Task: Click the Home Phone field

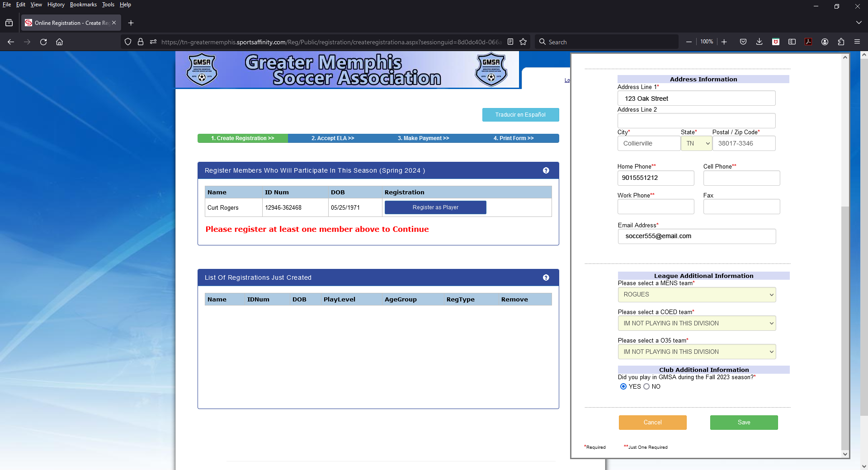Action: pos(656,178)
